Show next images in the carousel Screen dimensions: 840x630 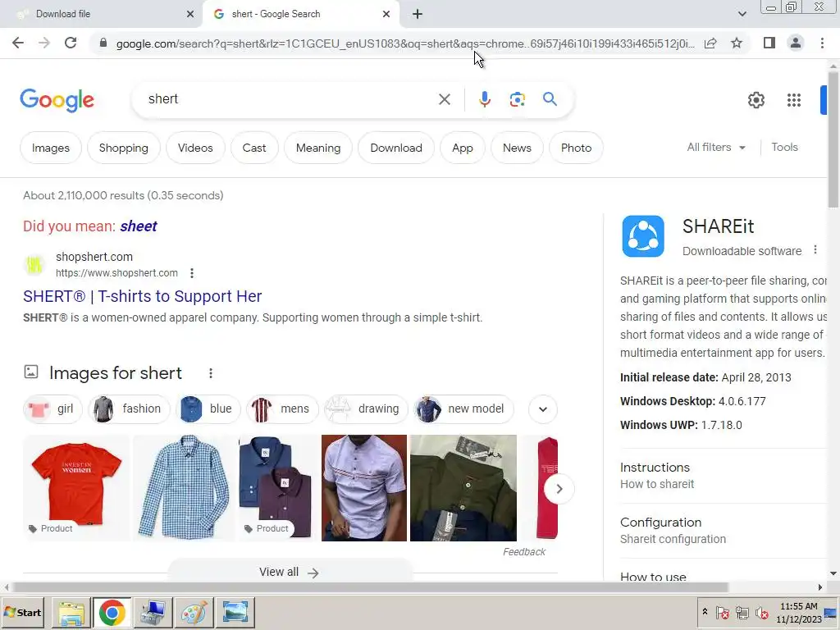[x=559, y=489]
